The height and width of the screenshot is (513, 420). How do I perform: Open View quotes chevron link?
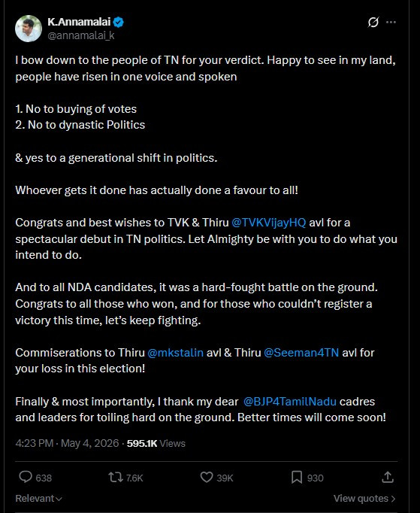click(x=364, y=498)
